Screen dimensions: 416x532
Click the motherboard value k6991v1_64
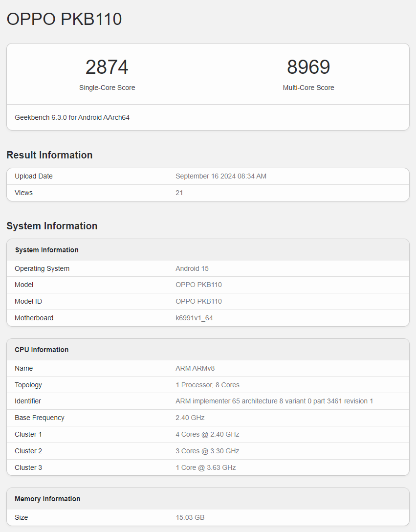pos(194,318)
